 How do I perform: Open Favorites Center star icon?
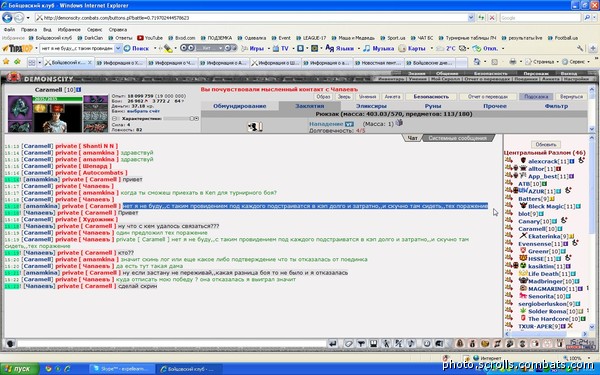point(6,62)
